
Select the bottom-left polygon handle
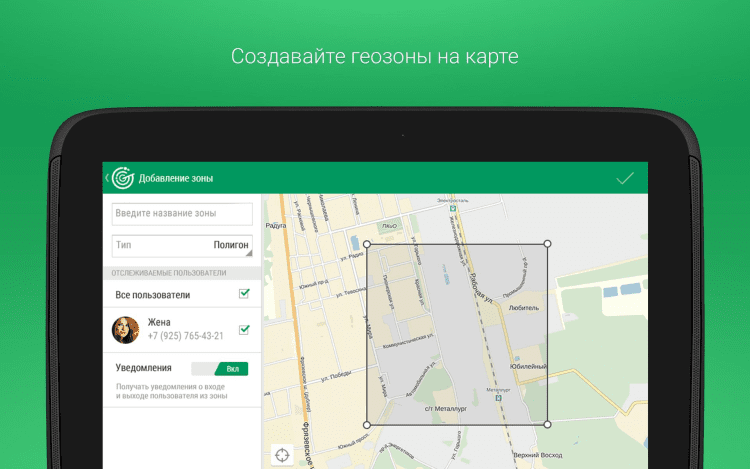(367, 425)
